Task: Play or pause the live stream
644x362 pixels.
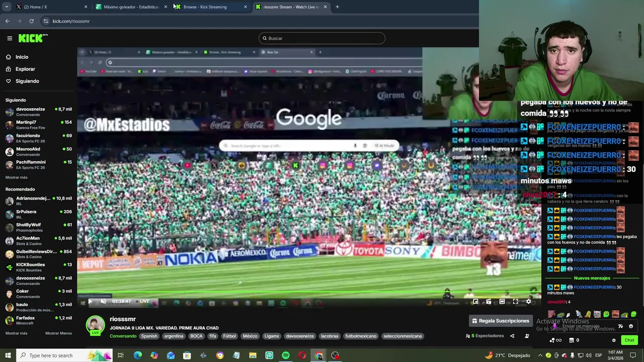Action: [x=91, y=301]
